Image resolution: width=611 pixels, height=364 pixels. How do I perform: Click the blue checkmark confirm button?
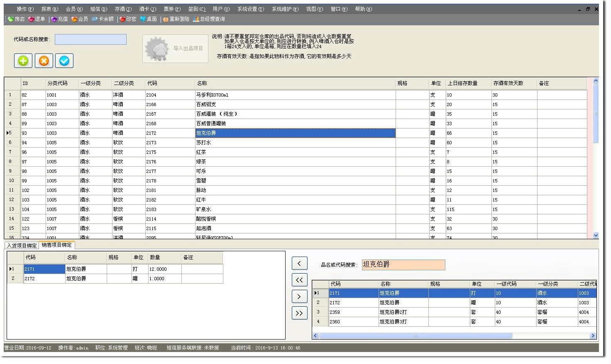pyautogui.click(x=64, y=61)
